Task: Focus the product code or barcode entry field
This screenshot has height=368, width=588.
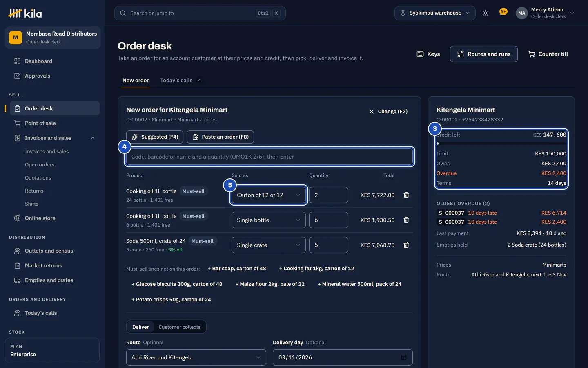Action: tap(269, 157)
